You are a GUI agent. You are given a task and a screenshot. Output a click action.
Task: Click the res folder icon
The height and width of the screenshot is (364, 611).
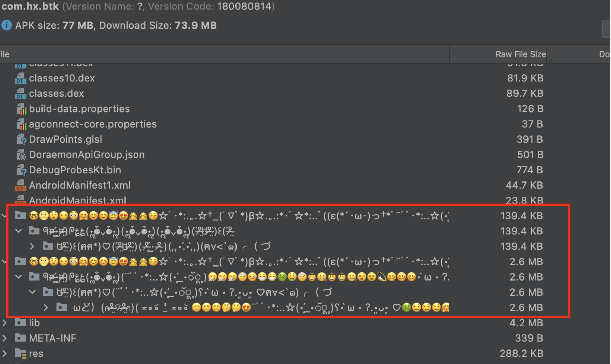click(21, 353)
